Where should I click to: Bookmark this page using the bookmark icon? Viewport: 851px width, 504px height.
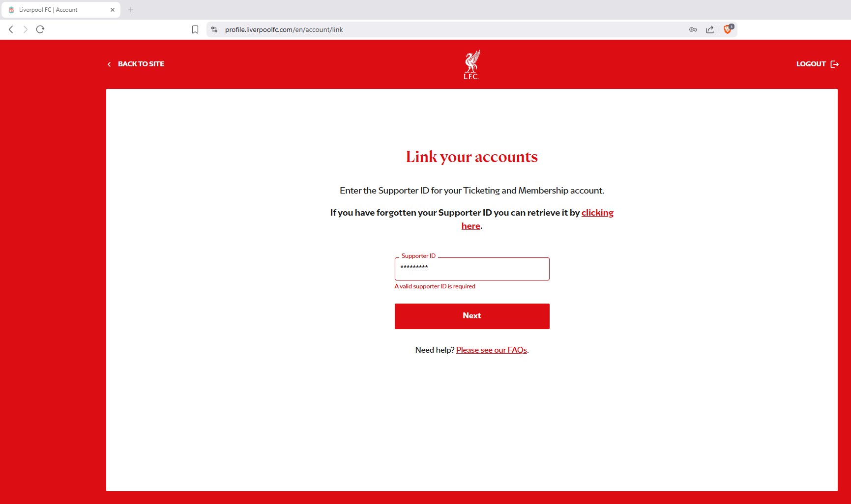click(195, 29)
